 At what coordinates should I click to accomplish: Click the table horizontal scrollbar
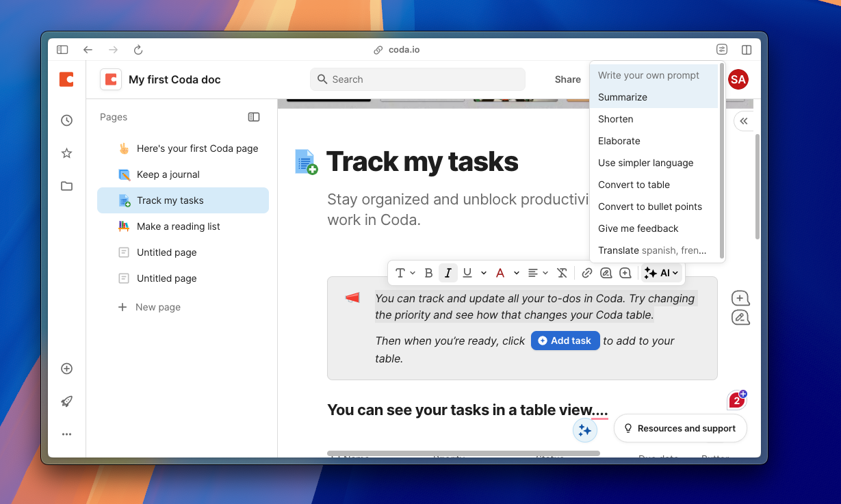pyautogui.click(x=463, y=453)
